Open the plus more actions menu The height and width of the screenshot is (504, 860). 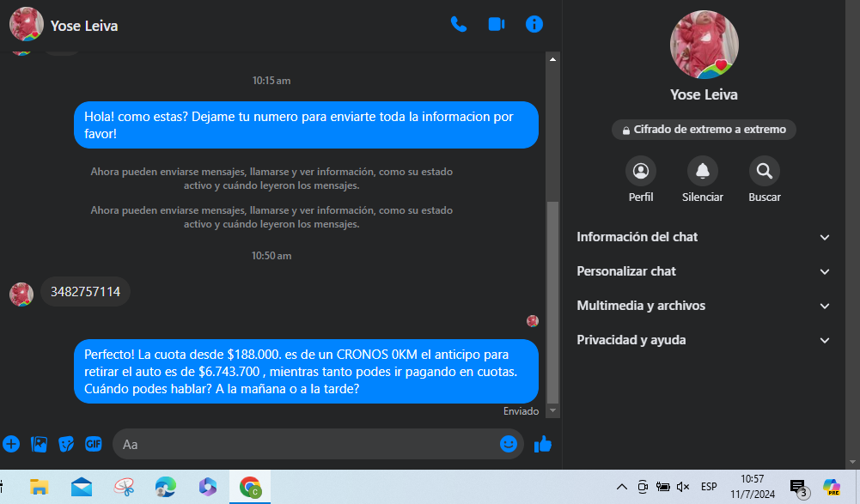coord(11,444)
